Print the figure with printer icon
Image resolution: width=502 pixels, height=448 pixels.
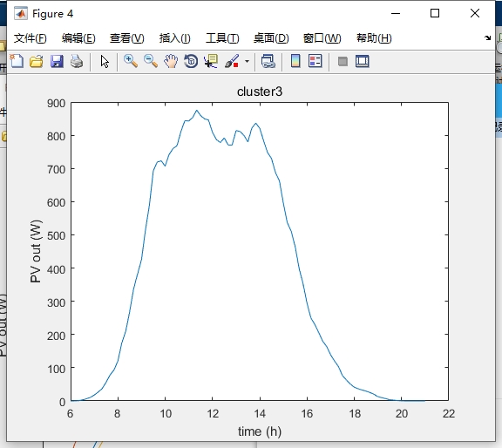(77, 61)
